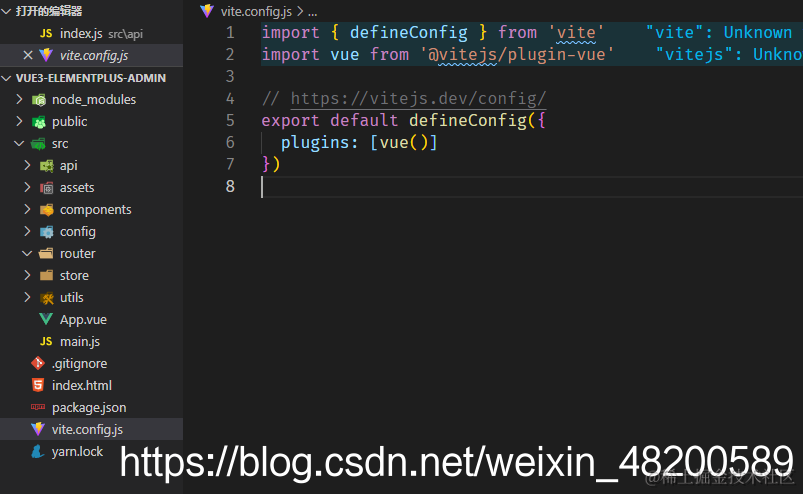The image size is (803, 494).
Task: Select vite.config.js in the project file tree
Action: click(91, 429)
